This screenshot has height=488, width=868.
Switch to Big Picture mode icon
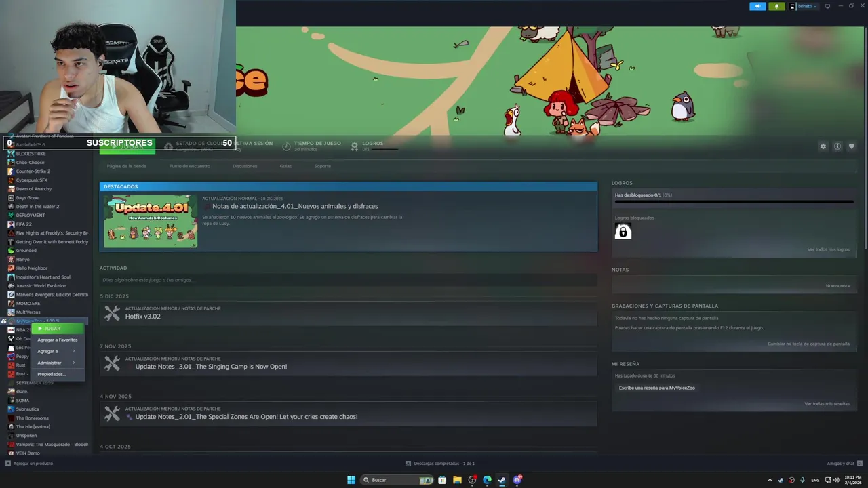827,6
